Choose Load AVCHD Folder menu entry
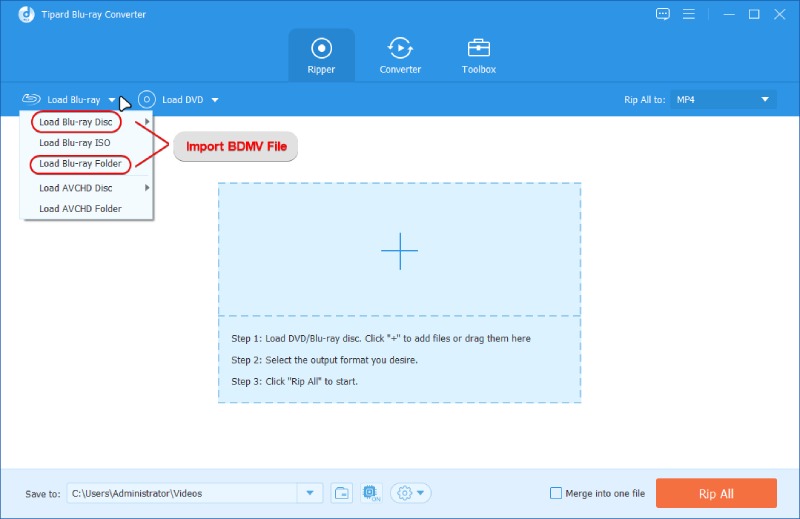Image resolution: width=800 pixels, height=519 pixels. pyautogui.click(x=80, y=209)
